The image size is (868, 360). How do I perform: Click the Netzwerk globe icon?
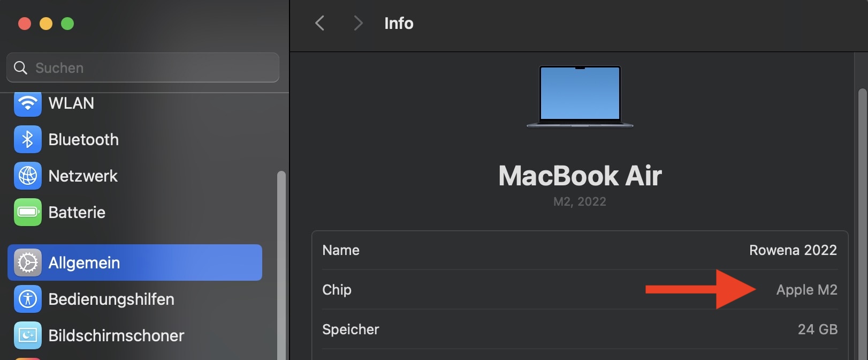pos(27,176)
